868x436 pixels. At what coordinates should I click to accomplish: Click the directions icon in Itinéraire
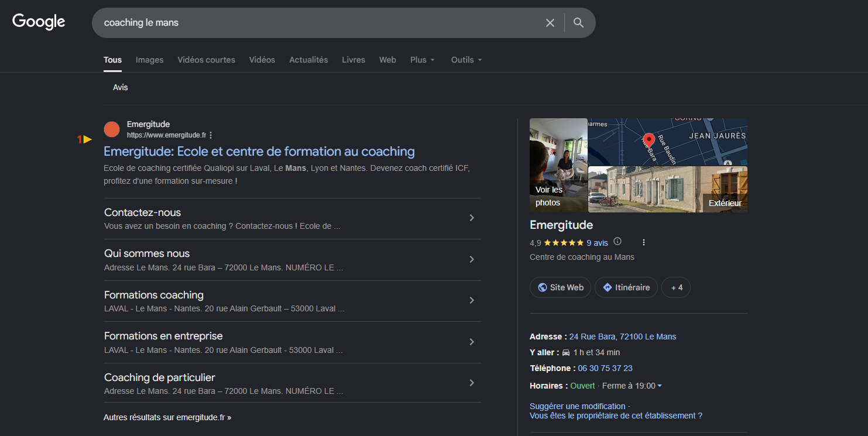click(x=608, y=287)
